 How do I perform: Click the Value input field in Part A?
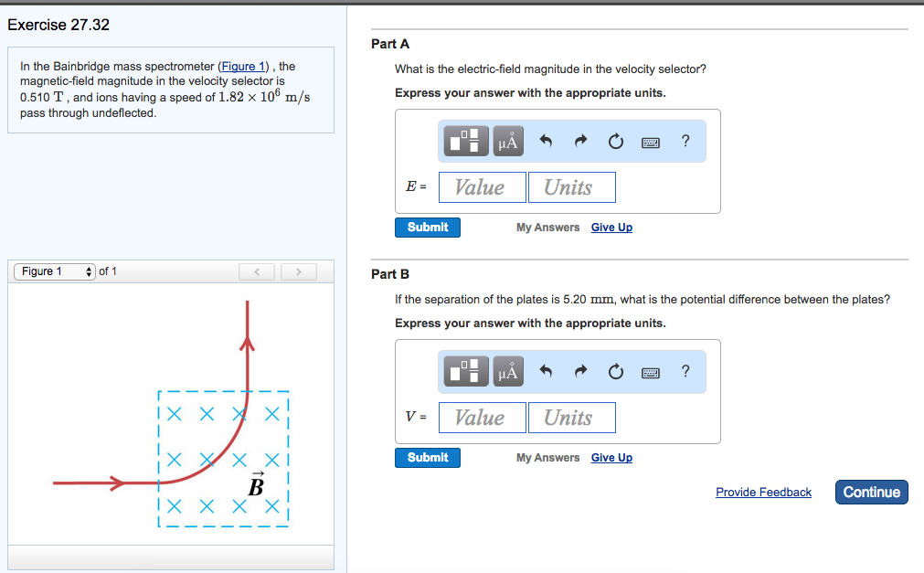[x=482, y=186]
